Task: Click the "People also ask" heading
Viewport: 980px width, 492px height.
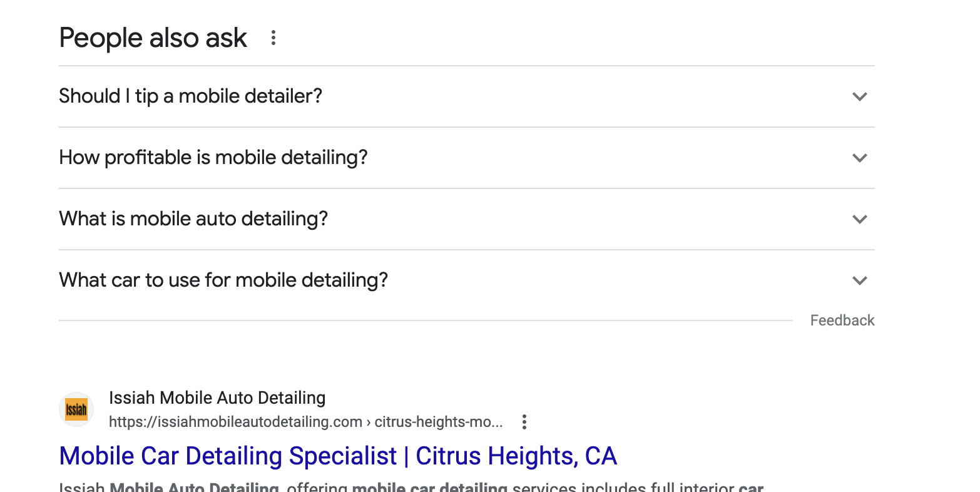Action: point(153,38)
